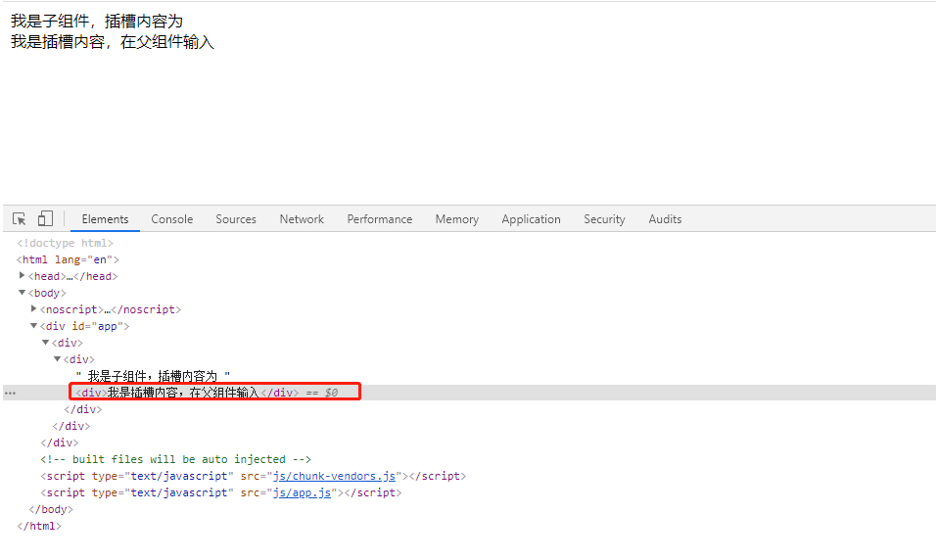This screenshot has width=939, height=560.
Task: Select the chunk-vendors script type attribute value
Action: pos(179,476)
